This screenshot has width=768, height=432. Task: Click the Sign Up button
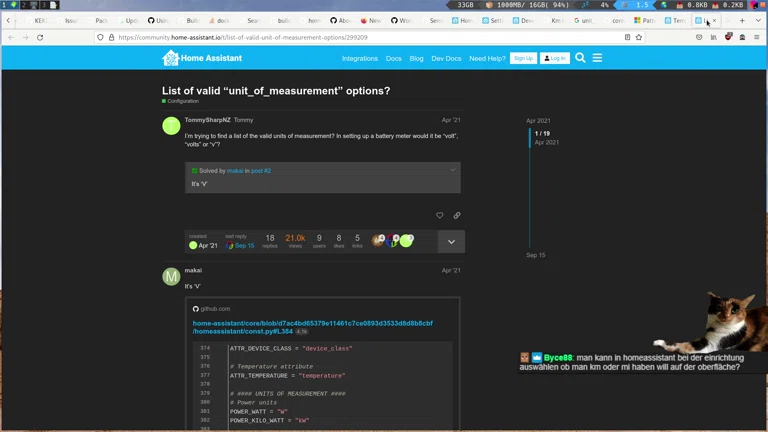coord(523,59)
